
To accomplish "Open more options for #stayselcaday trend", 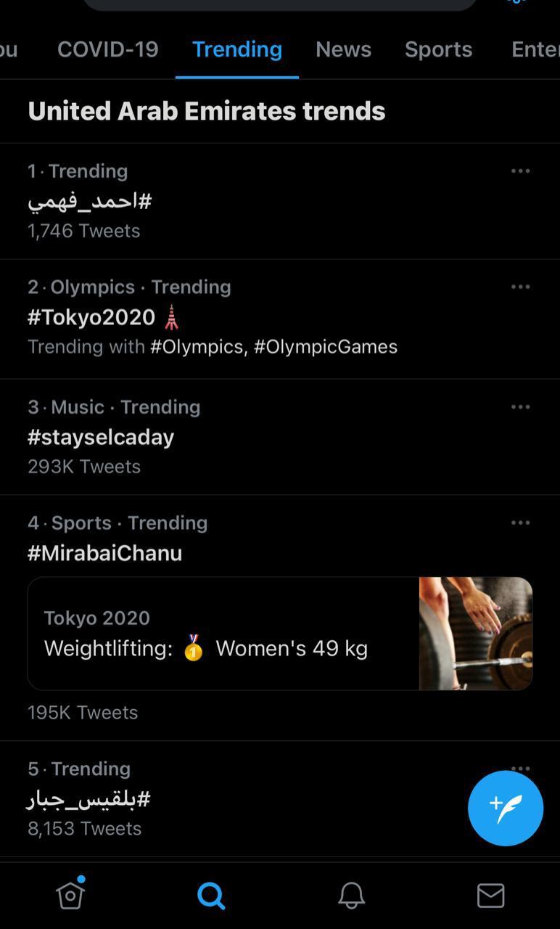I will pyautogui.click(x=520, y=407).
